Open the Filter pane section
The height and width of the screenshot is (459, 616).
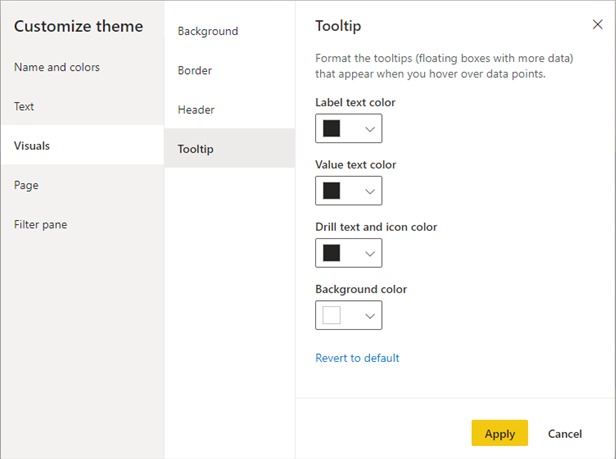(41, 224)
